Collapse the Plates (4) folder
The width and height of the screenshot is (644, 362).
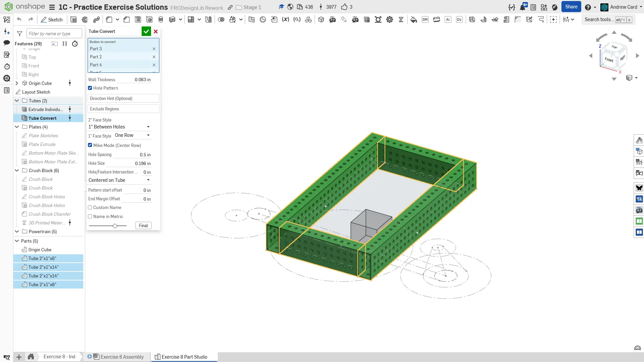[17, 127]
